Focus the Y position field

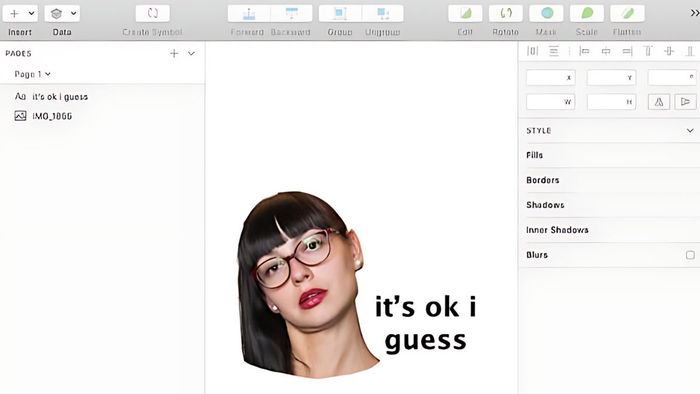click(x=611, y=77)
